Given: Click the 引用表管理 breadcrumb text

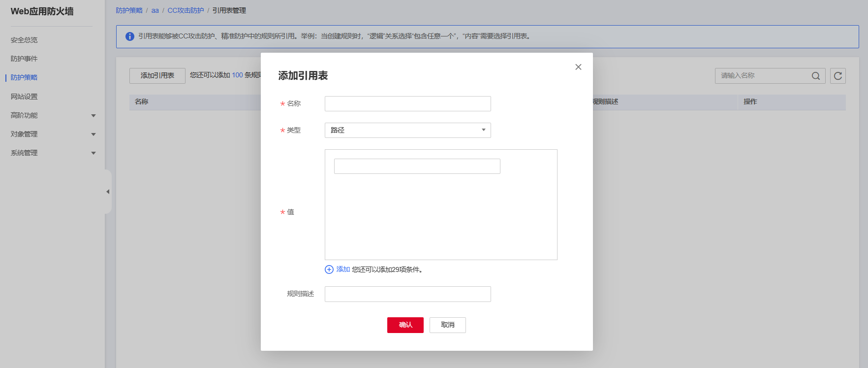Looking at the screenshot, I should point(229,10).
